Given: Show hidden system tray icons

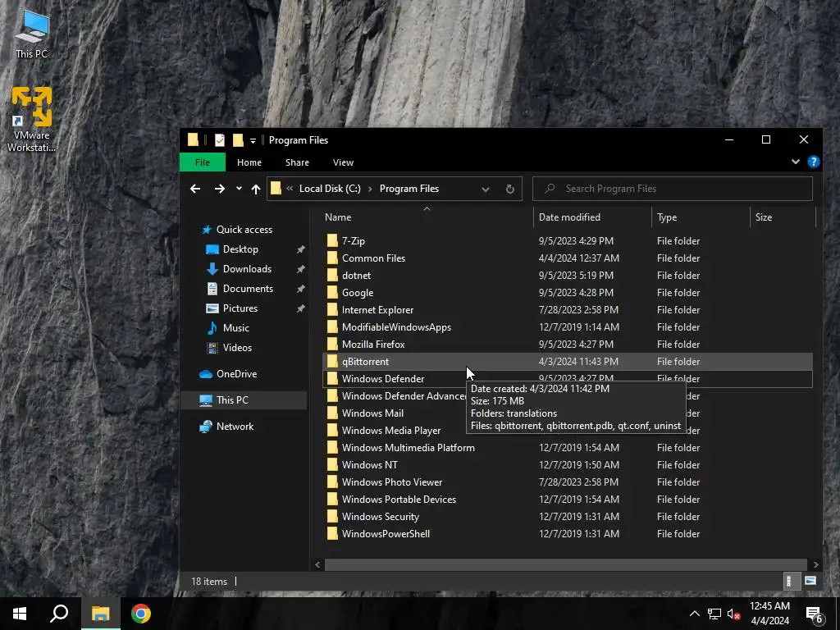Looking at the screenshot, I should coord(694,614).
